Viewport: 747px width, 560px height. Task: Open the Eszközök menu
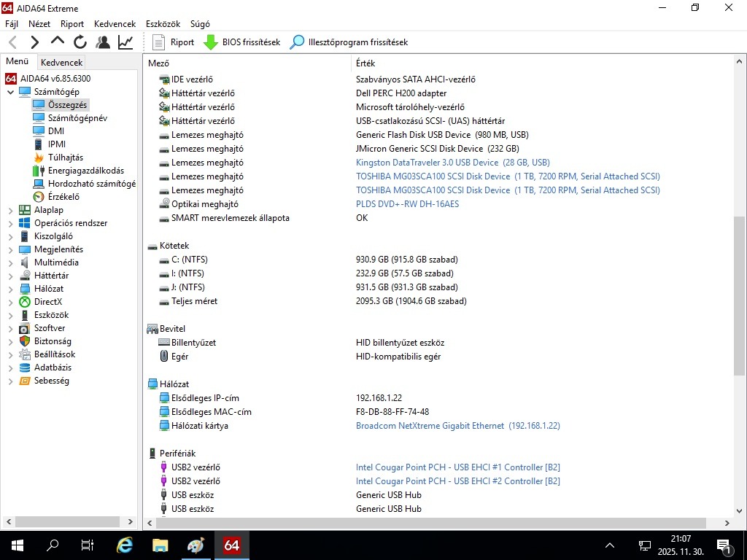[x=163, y=24]
